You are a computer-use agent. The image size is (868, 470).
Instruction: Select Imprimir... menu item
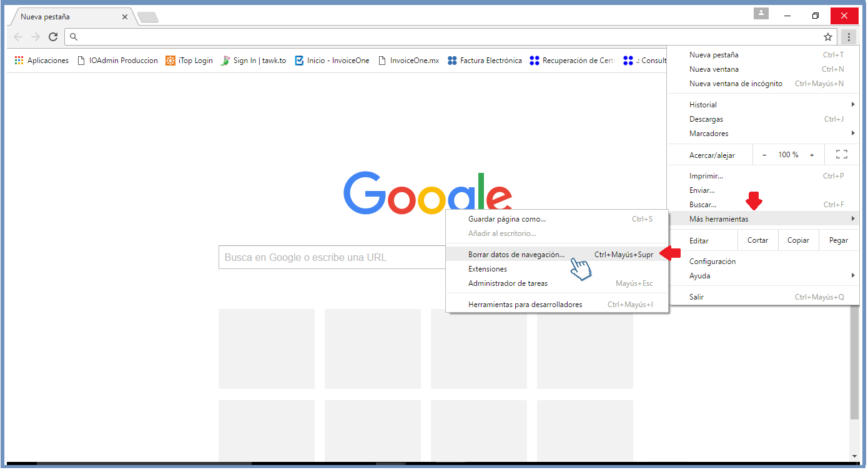(x=763, y=176)
